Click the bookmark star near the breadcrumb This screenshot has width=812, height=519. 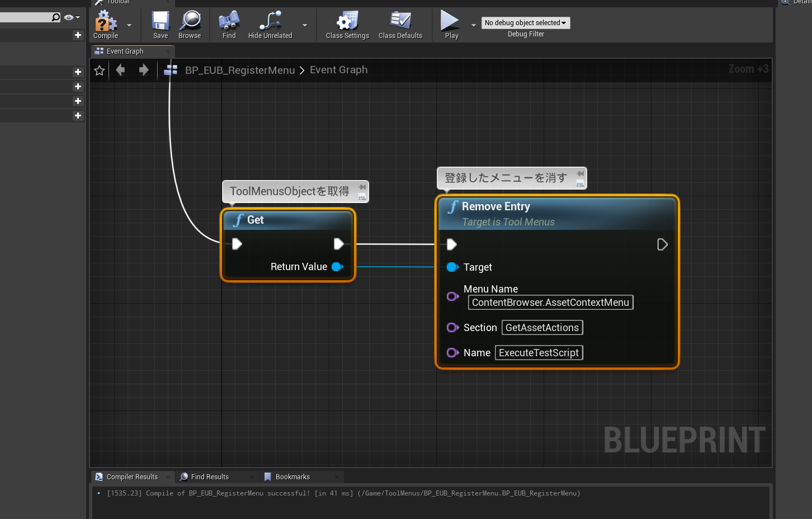[x=99, y=70]
